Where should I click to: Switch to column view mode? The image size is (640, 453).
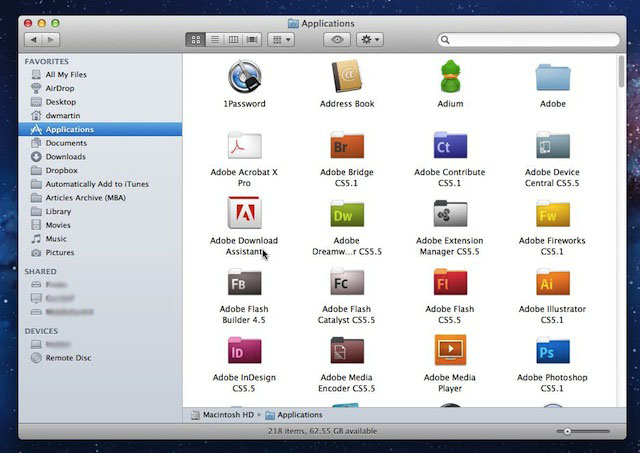[233, 40]
